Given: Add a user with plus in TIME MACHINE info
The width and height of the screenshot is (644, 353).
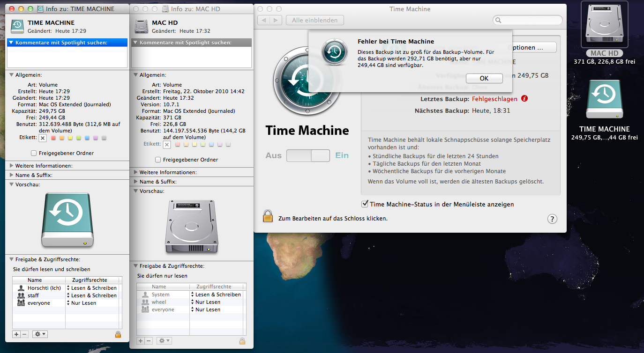Looking at the screenshot, I should (16, 334).
